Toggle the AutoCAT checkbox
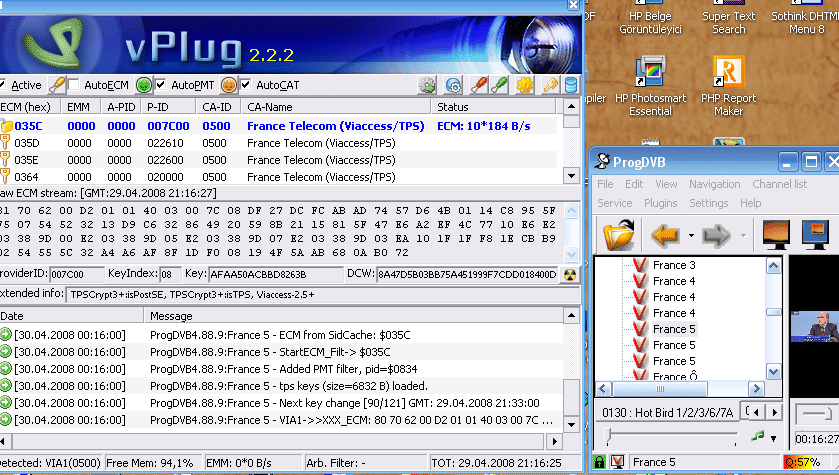The height and width of the screenshot is (475, 839). click(246, 85)
